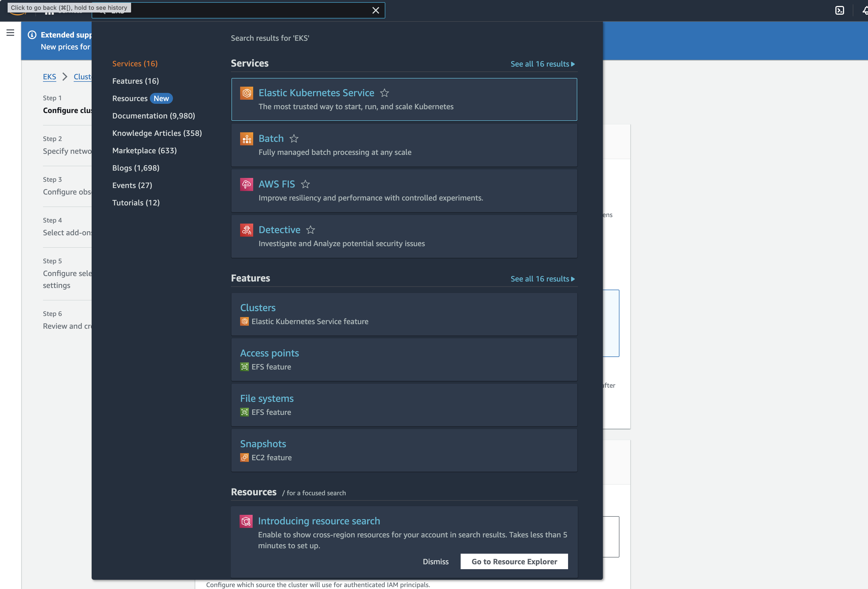The height and width of the screenshot is (589, 868).
Task: Open the CloudShell terminal icon
Action: click(x=839, y=10)
